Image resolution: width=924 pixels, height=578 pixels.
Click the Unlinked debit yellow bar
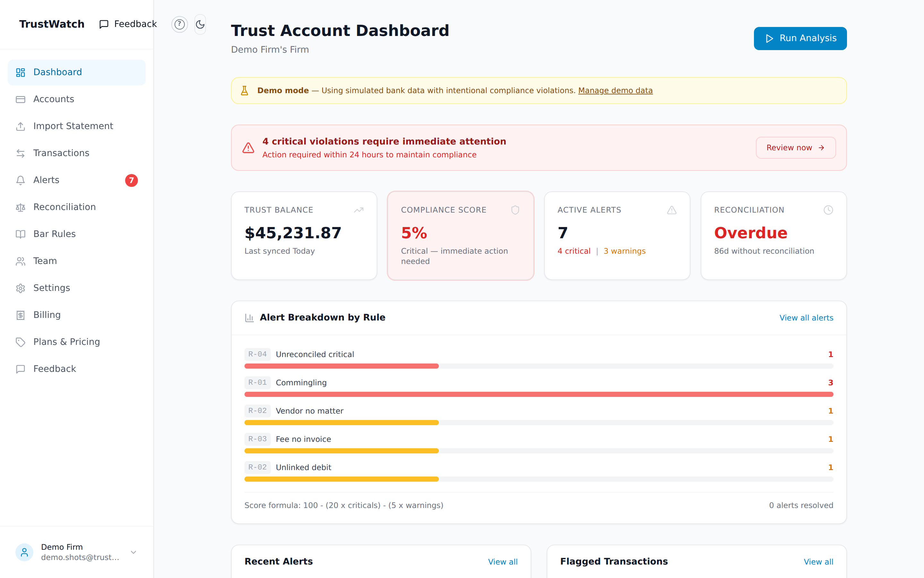point(341,479)
